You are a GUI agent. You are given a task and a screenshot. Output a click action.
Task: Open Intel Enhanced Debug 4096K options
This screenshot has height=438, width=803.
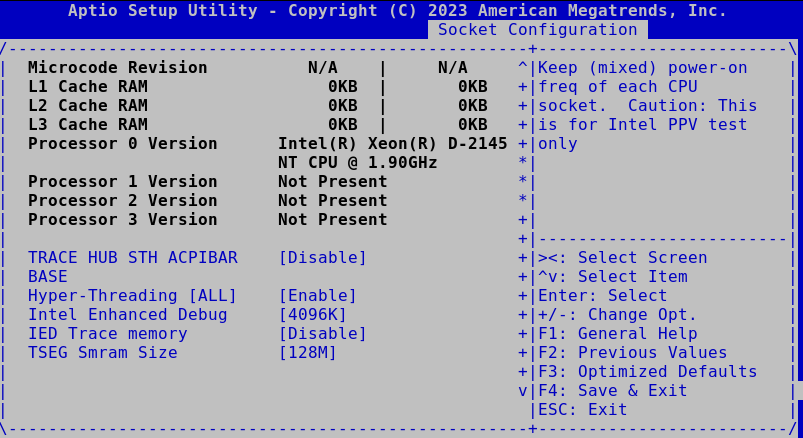tap(312, 315)
